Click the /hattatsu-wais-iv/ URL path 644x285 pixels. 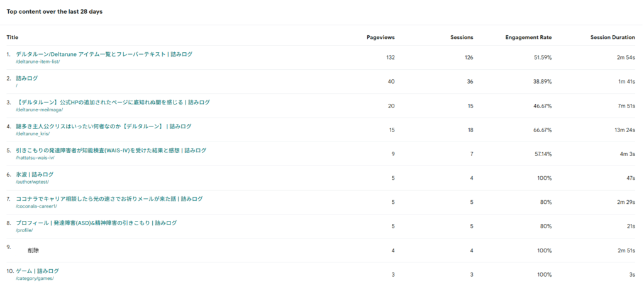tap(35, 158)
